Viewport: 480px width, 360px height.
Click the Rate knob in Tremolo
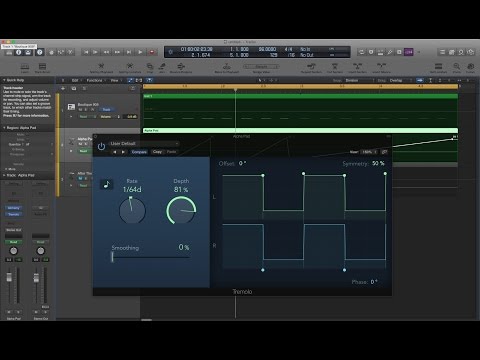[132, 210]
